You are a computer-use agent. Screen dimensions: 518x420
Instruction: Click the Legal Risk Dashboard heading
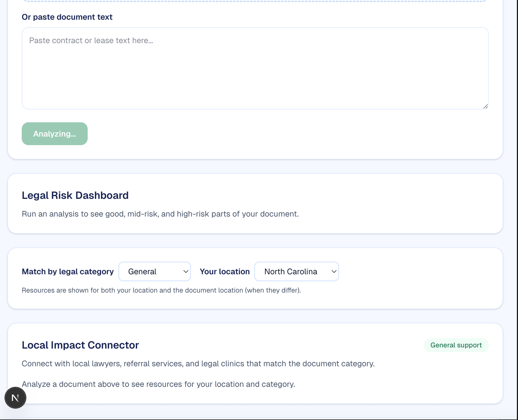[75, 195]
